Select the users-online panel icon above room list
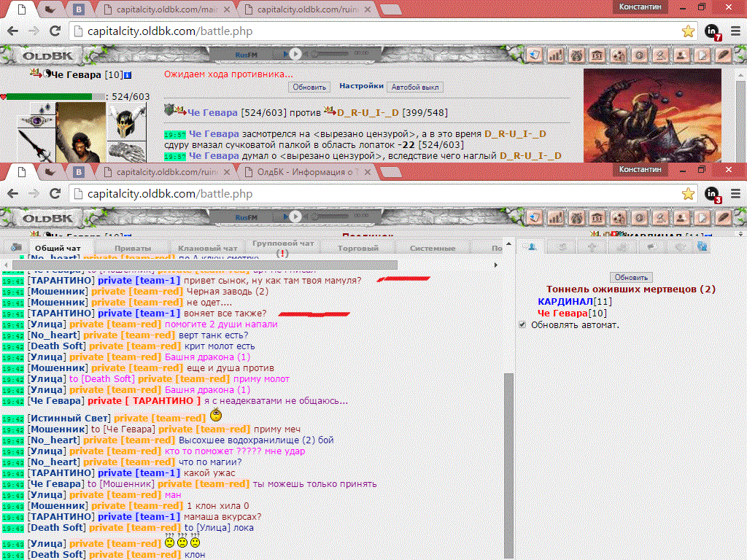 [x=530, y=246]
